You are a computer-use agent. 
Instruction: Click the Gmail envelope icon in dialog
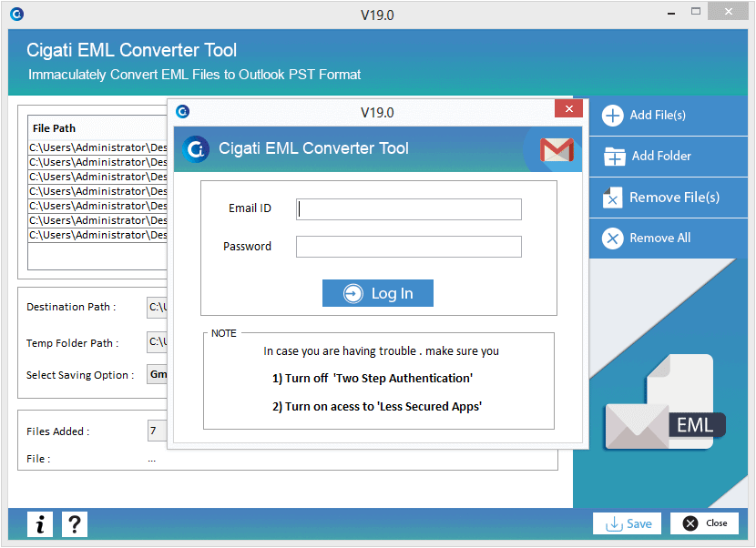(x=557, y=150)
